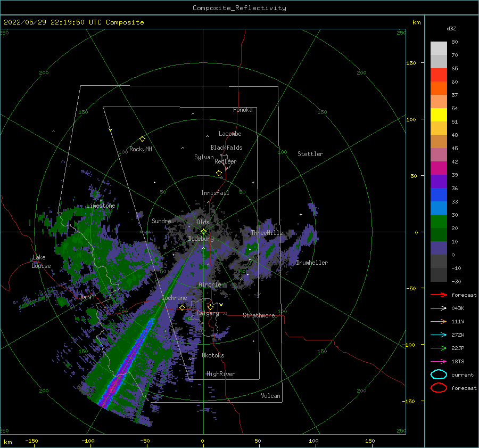Click the Vulcan label

click(270, 396)
